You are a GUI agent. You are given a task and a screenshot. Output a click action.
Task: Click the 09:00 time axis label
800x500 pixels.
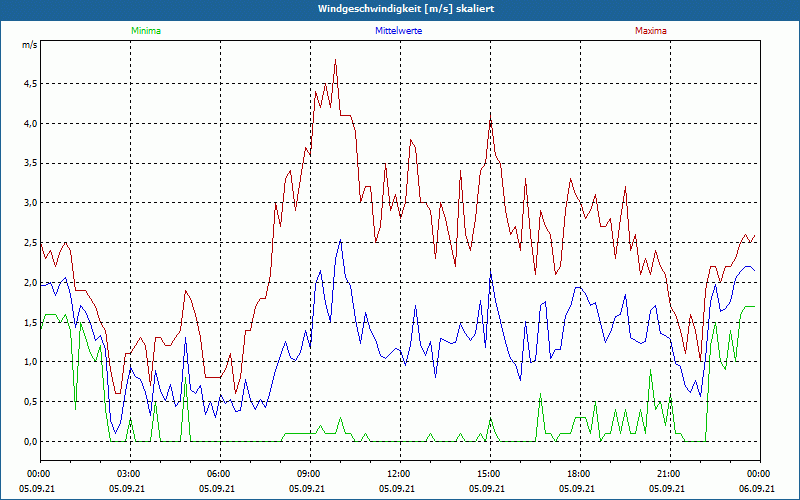(309, 474)
